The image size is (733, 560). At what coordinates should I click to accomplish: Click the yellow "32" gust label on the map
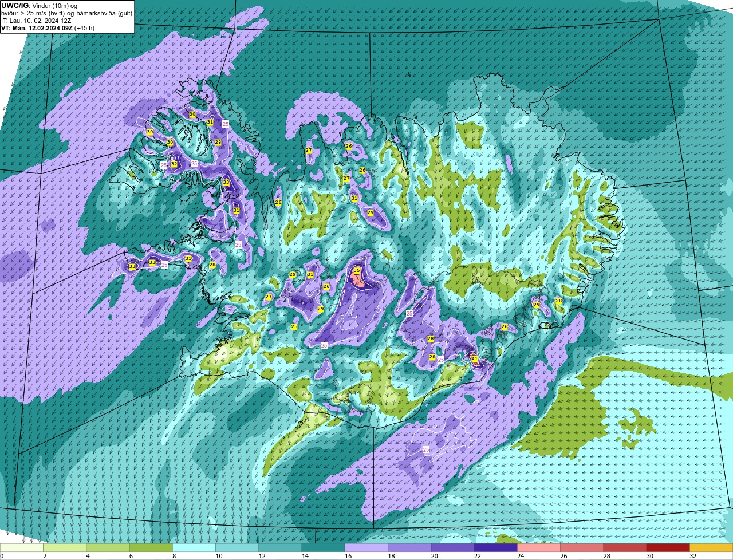[x=174, y=164]
